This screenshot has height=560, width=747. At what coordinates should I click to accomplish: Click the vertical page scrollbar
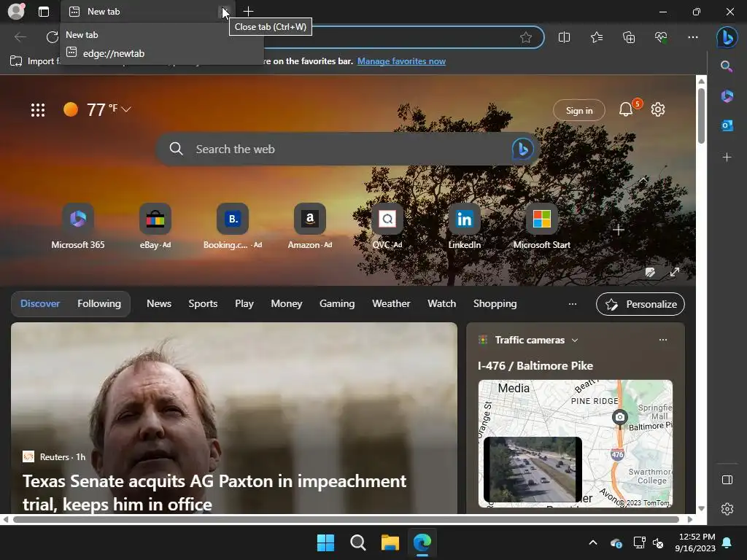tap(701, 115)
